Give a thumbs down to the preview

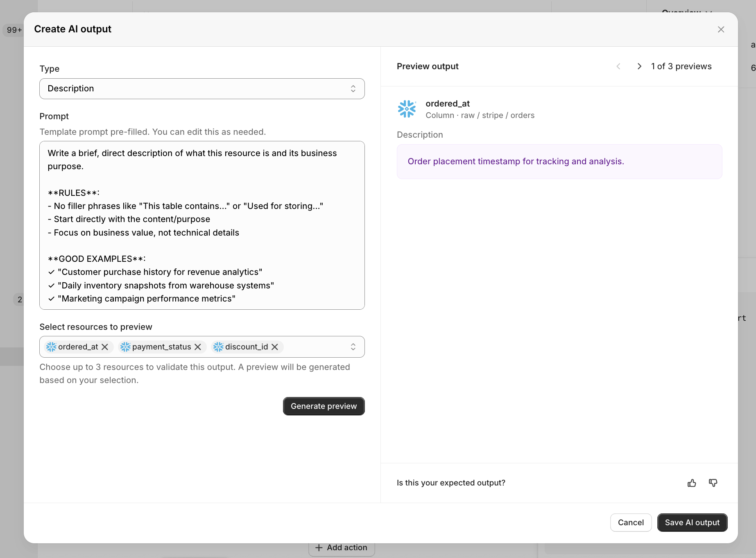pos(713,483)
